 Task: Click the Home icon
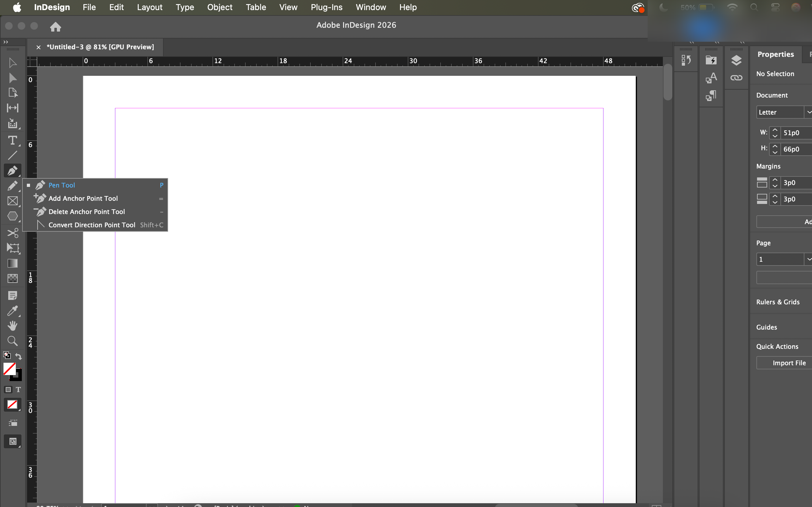coord(55,27)
